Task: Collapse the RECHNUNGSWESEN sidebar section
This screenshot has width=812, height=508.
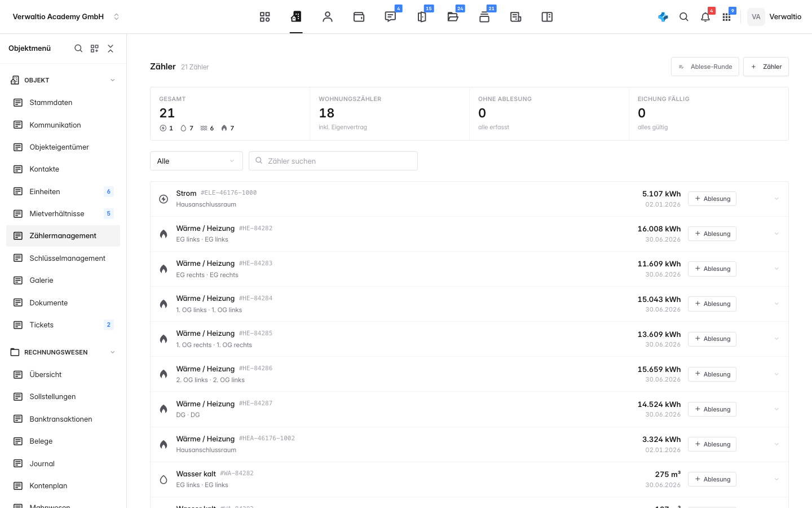Action: [113, 352]
